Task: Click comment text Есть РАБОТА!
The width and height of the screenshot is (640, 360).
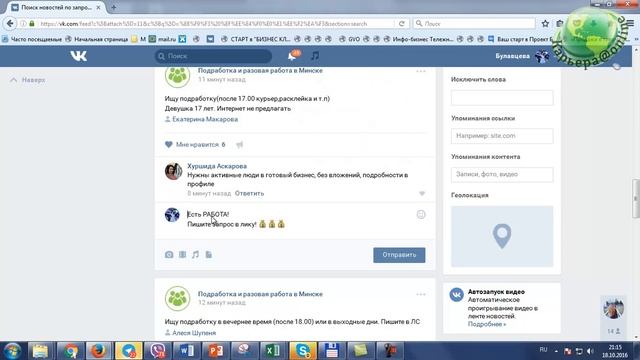Action: click(208, 214)
